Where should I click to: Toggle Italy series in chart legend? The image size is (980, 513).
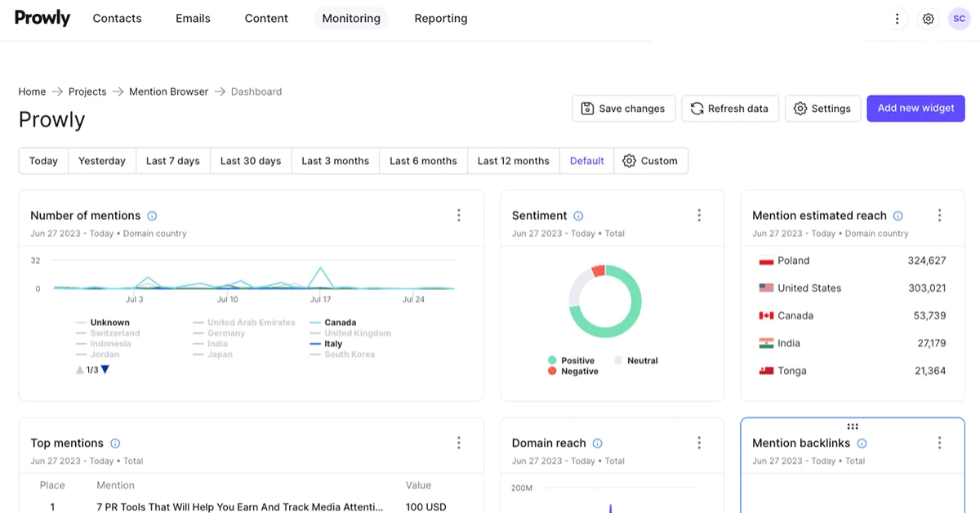coord(327,344)
